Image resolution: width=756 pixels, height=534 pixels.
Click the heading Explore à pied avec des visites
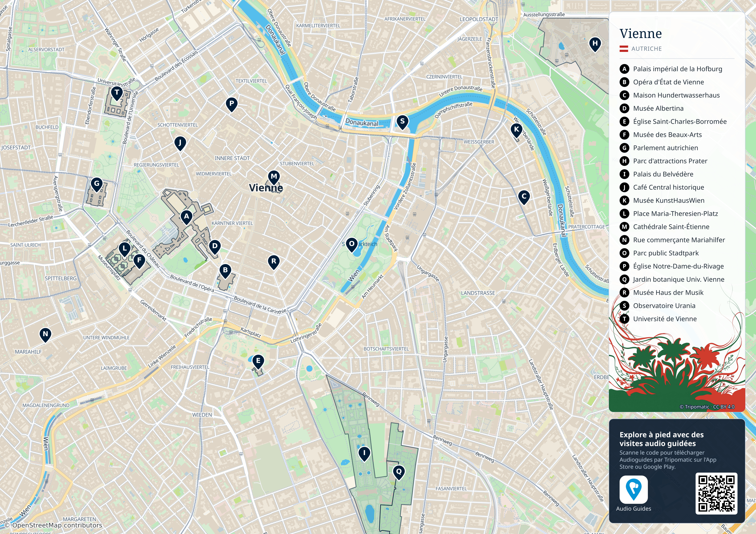tap(661, 439)
